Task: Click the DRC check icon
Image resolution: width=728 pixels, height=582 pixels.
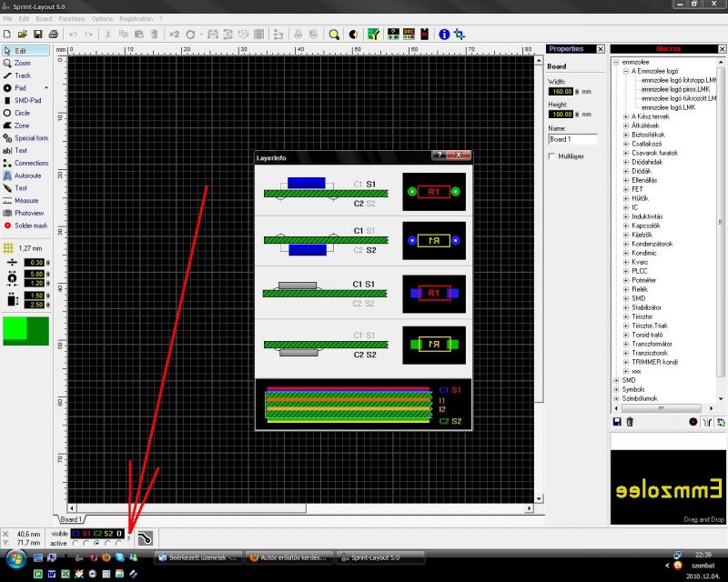Action: click(x=409, y=35)
